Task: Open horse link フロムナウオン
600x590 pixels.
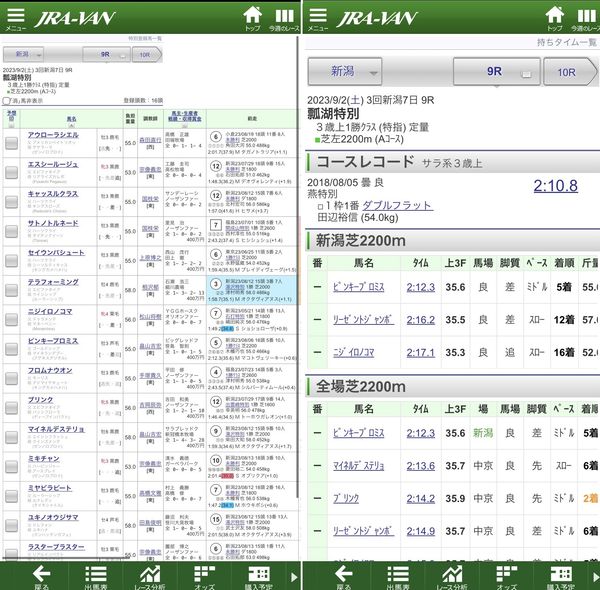Action: pyautogui.click(x=50, y=370)
